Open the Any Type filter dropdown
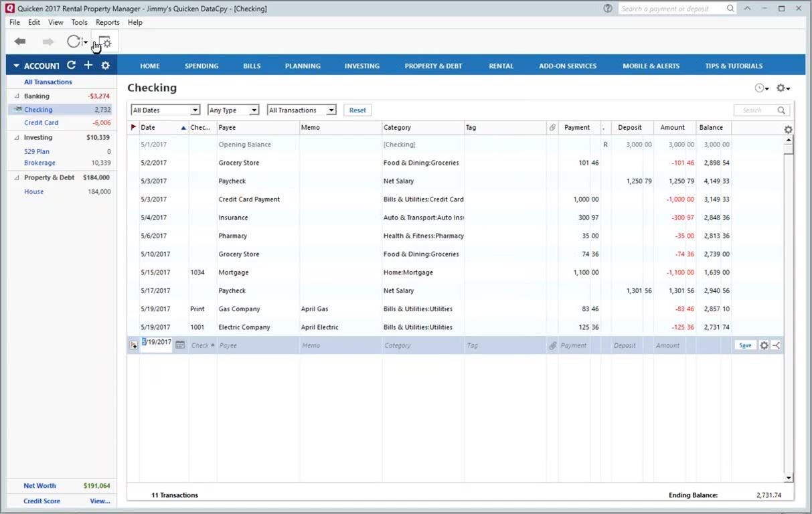The height and width of the screenshot is (514, 812). coord(233,110)
